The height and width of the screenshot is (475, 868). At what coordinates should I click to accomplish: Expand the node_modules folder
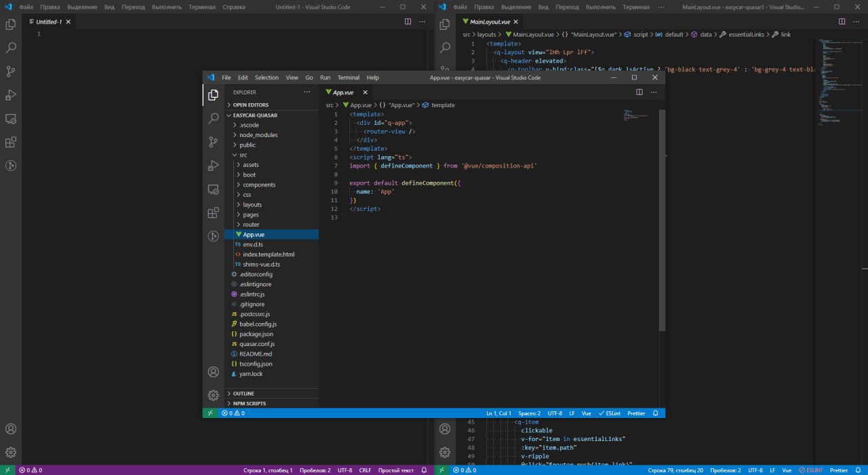click(271, 134)
